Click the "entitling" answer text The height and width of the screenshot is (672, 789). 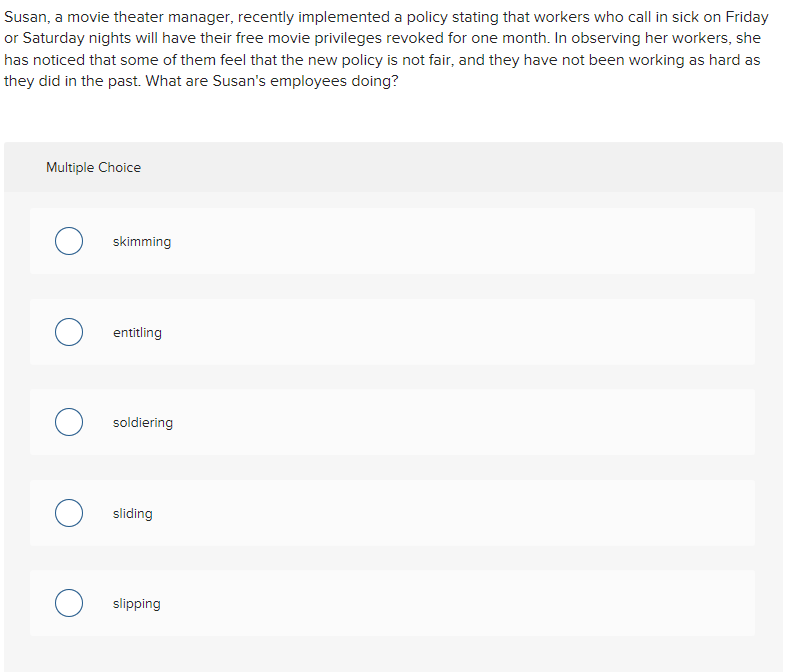click(x=137, y=332)
